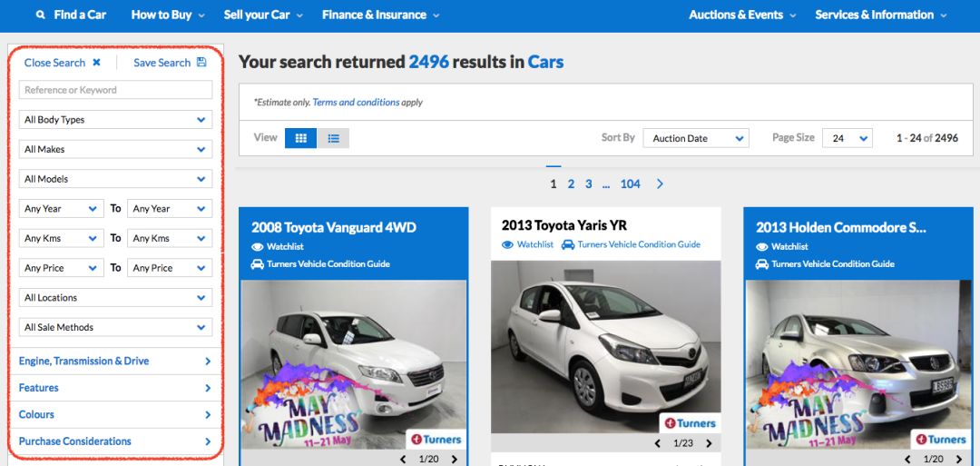Click car icon on Holden Commodore Condition Guide
Viewport: 980px width, 466px height.
762,264
